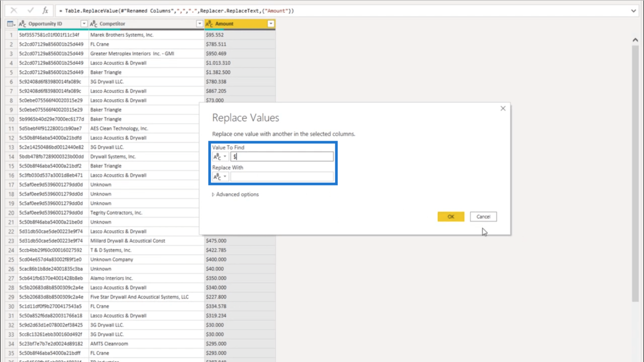Select cell Millard Drywall & Acoustical Const

tap(146, 241)
